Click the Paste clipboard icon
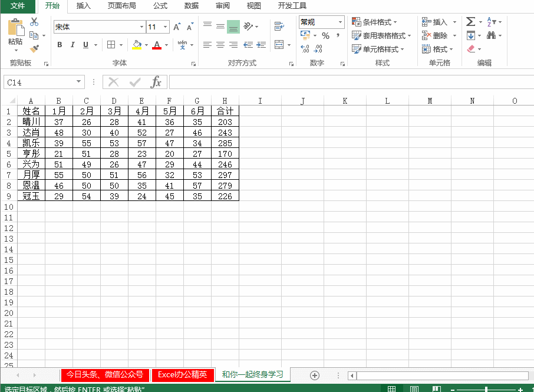Screen dimensions: 534x392 (16, 27)
